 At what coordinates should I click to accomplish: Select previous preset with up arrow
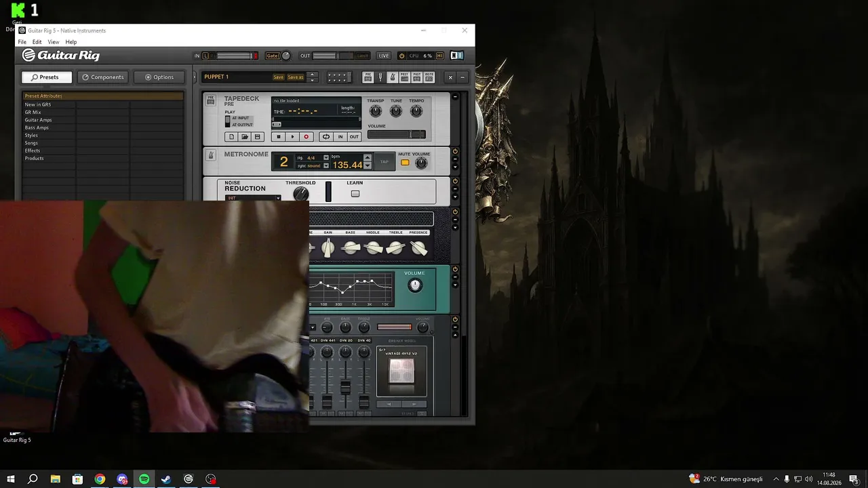312,75
